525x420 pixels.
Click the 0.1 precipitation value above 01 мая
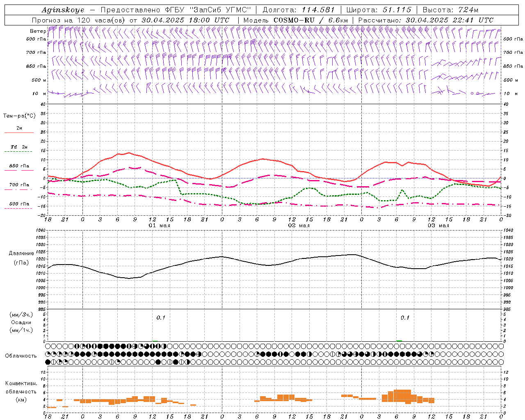pos(161,317)
